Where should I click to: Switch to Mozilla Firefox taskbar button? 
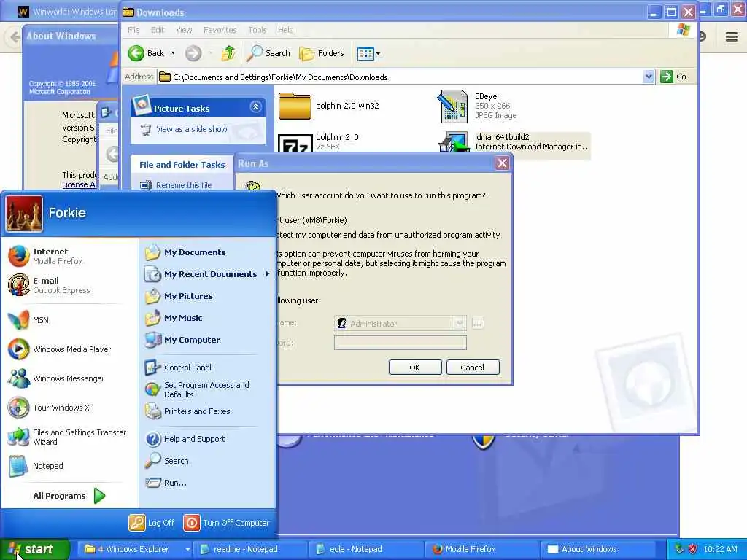(483, 549)
